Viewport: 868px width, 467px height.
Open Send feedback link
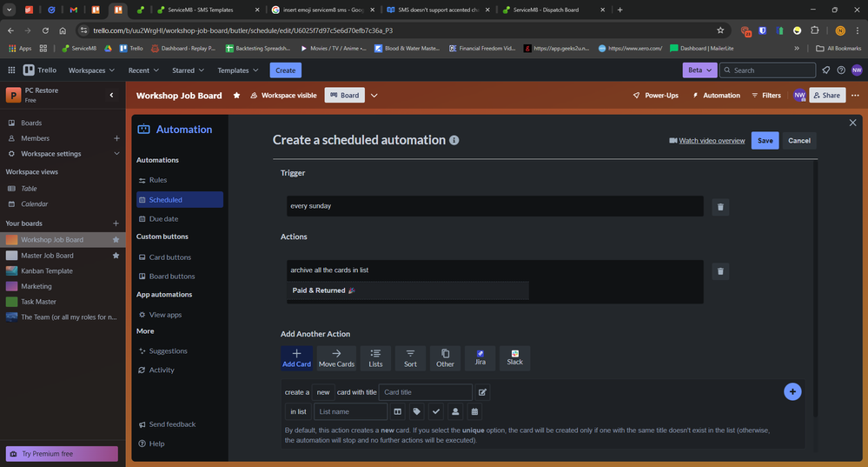[x=172, y=424]
